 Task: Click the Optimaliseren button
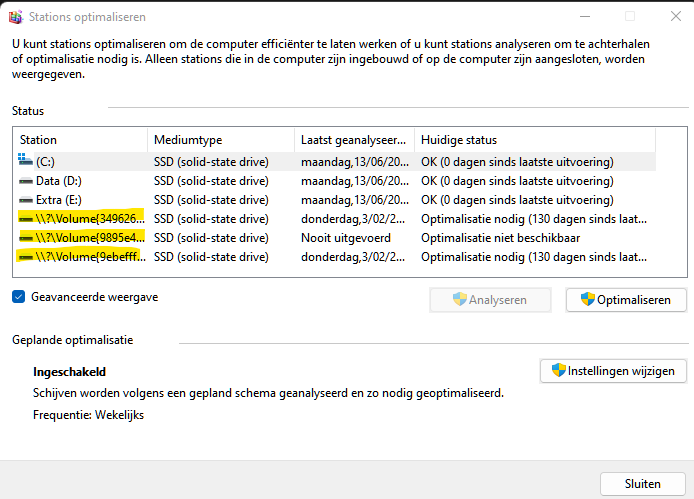(x=626, y=300)
